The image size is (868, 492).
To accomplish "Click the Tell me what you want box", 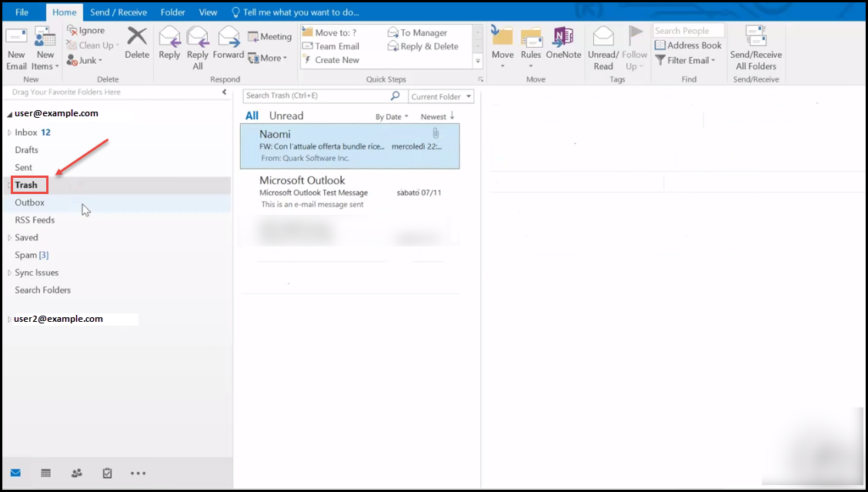I will point(295,12).
